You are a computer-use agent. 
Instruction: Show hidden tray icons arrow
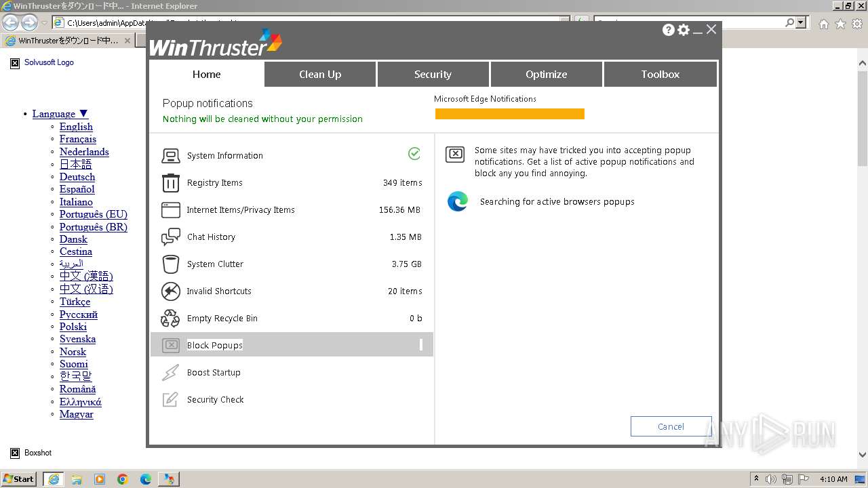coord(757,479)
